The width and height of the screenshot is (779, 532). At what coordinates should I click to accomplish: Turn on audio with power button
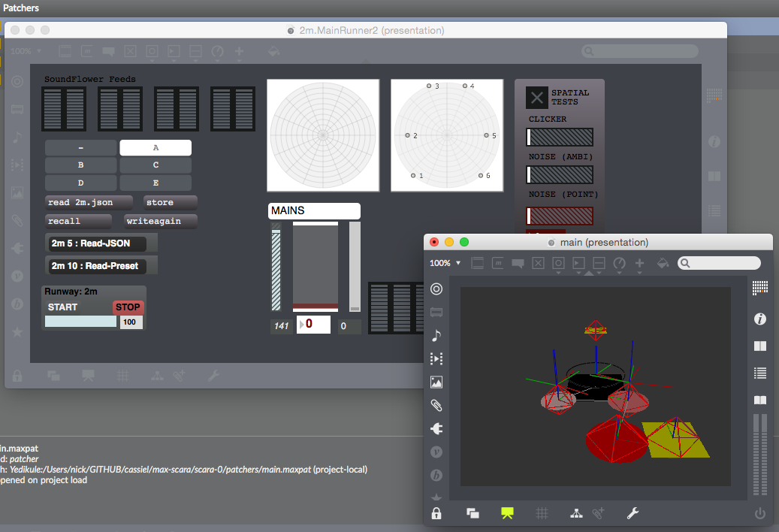coord(760,513)
